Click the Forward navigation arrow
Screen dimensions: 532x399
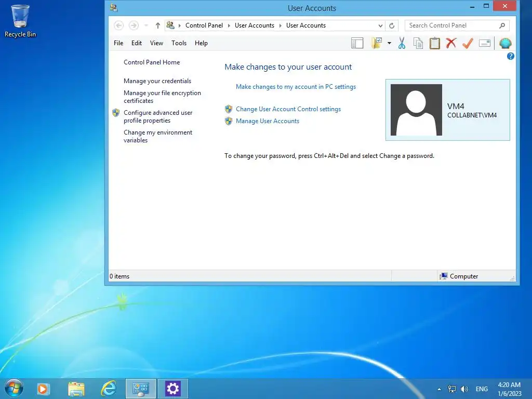(134, 25)
